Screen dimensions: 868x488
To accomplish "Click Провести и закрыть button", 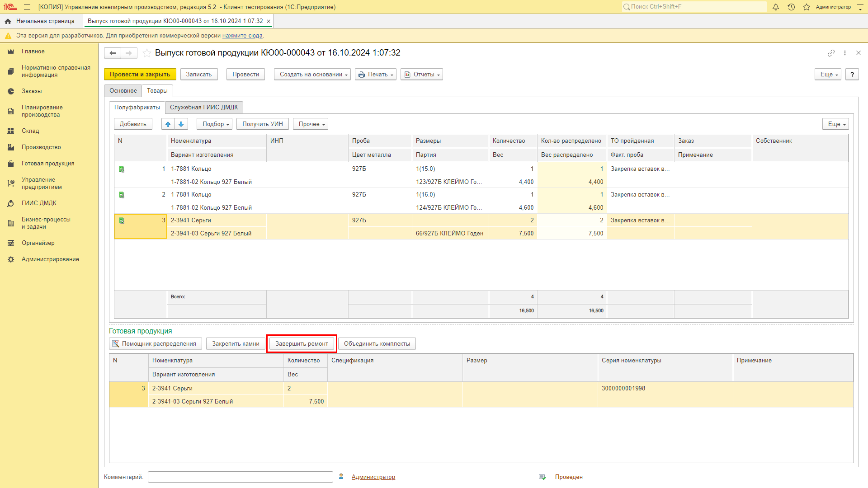I will point(140,75).
